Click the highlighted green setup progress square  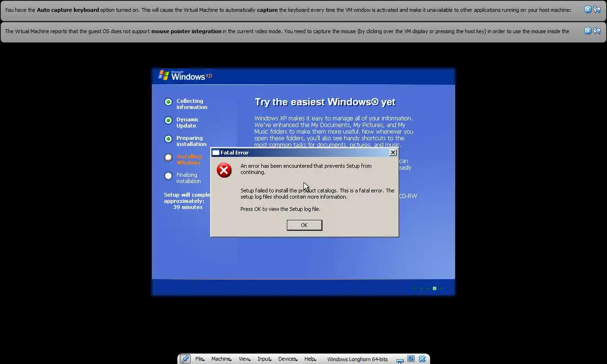(434, 288)
